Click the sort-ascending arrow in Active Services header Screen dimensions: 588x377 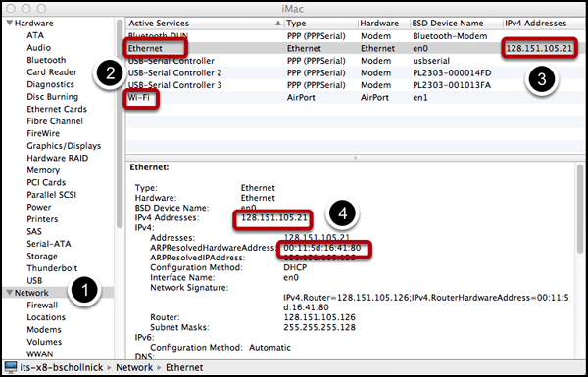(278, 24)
